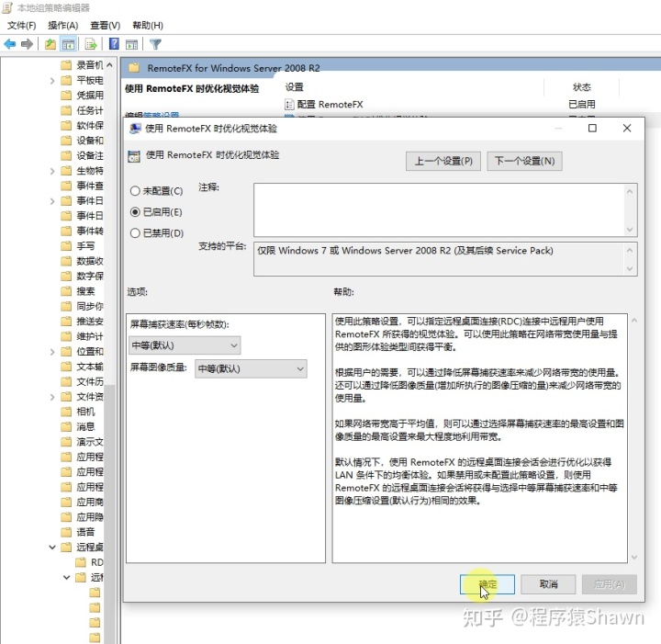Select the 演示文 tree item
661x644 pixels.
point(89,442)
